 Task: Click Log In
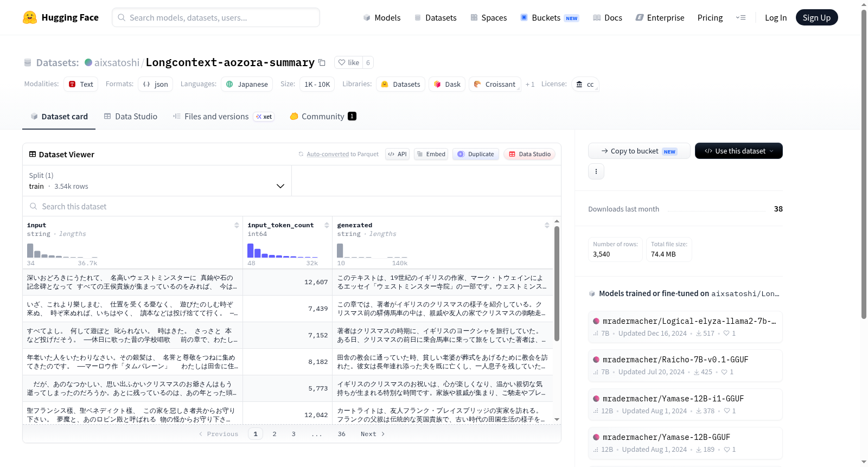pos(776,17)
